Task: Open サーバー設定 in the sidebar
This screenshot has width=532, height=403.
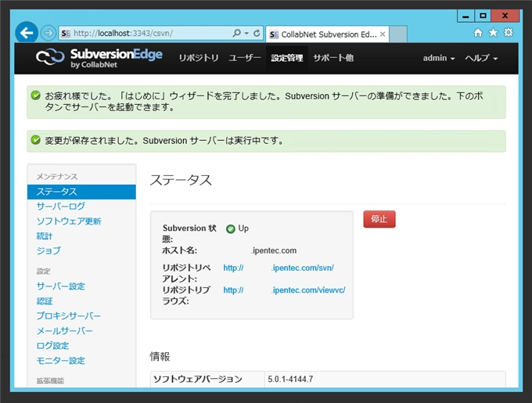Action: tap(61, 286)
